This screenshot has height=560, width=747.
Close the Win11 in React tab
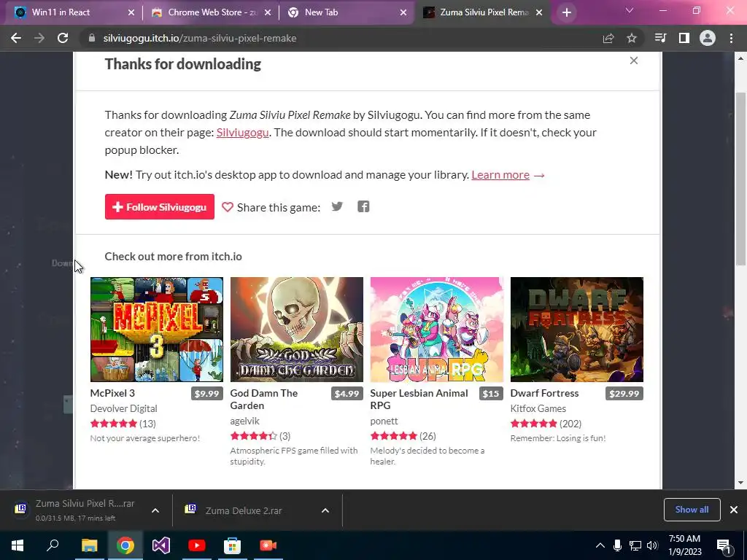[x=131, y=13]
